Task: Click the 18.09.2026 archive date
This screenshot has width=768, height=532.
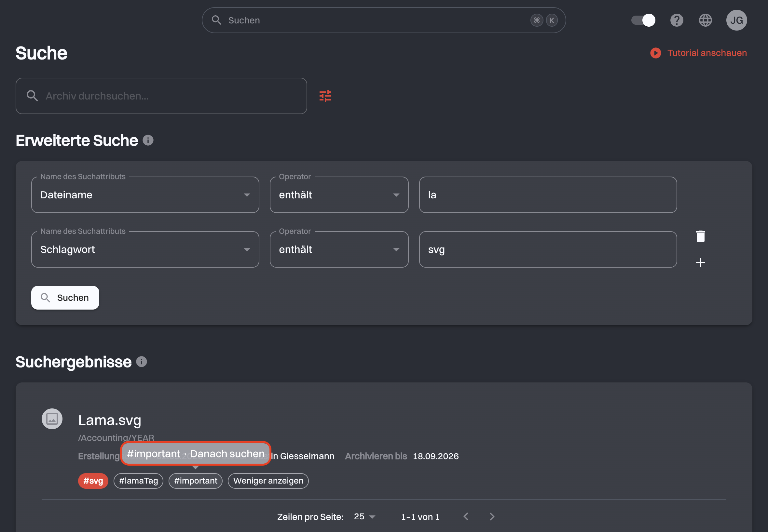Action: (435, 456)
